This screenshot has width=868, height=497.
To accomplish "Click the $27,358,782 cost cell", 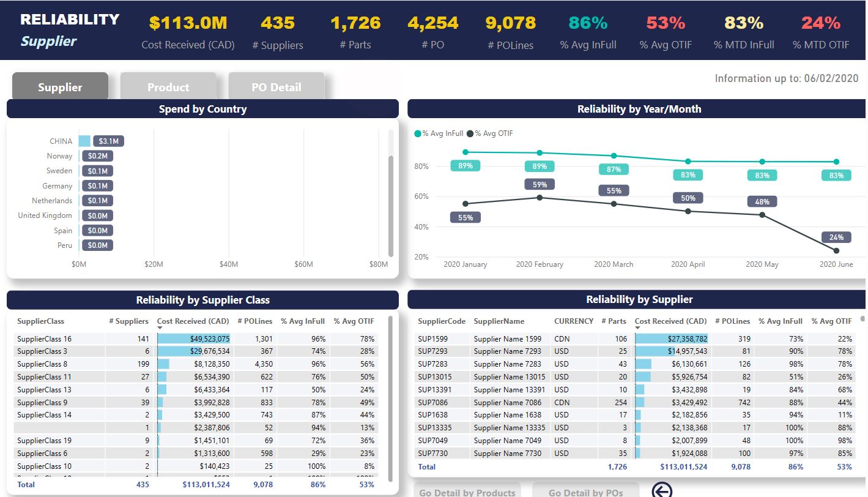I will pos(672,338).
